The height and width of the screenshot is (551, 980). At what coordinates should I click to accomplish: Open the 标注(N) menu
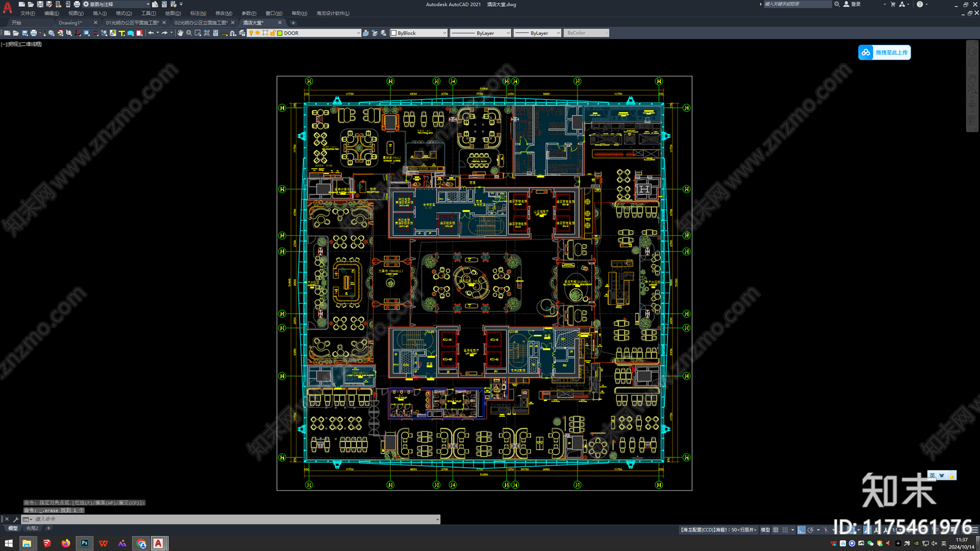pos(198,13)
